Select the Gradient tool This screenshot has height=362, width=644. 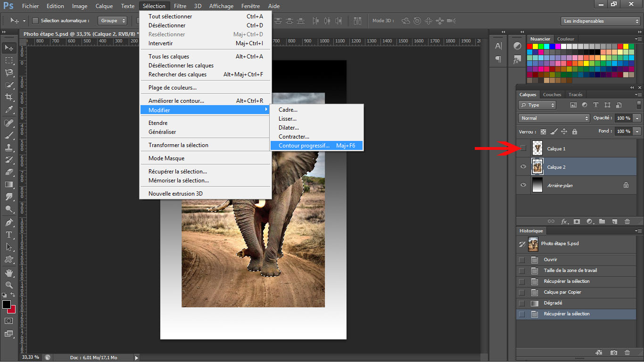[9, 184]
